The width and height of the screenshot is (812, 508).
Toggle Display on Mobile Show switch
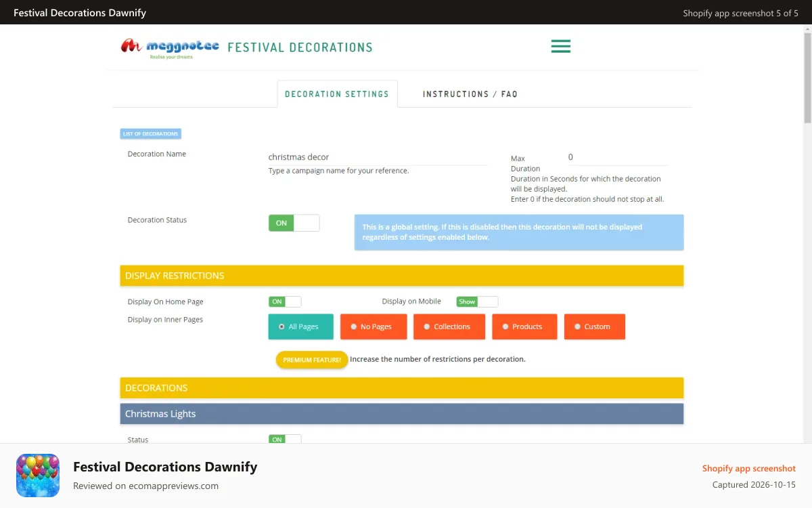[x=477, y=301]
